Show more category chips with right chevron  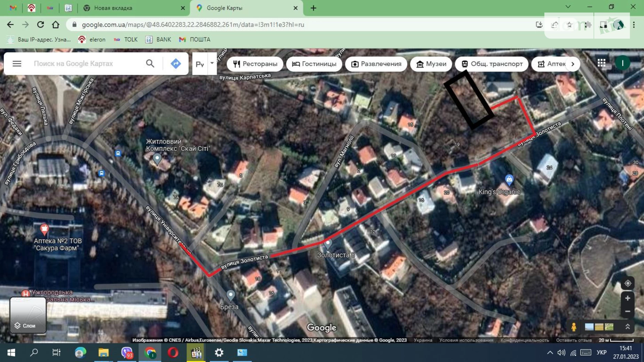coord(573,64)
